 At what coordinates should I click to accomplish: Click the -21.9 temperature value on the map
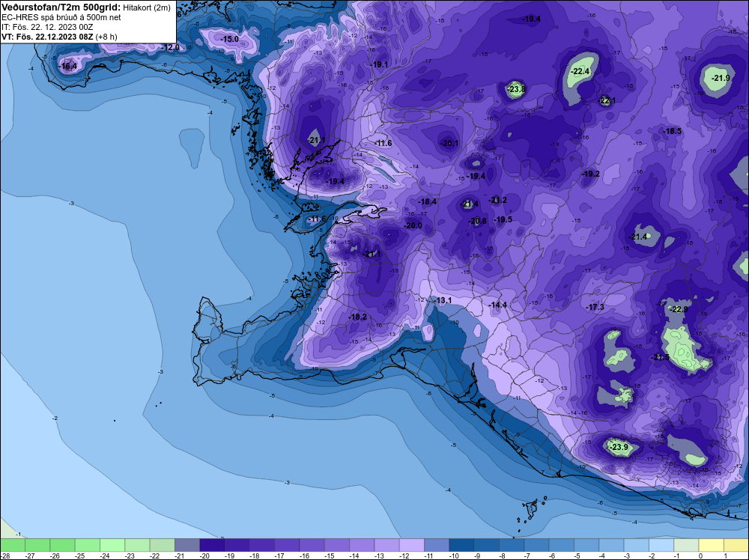tap(721, 78)
